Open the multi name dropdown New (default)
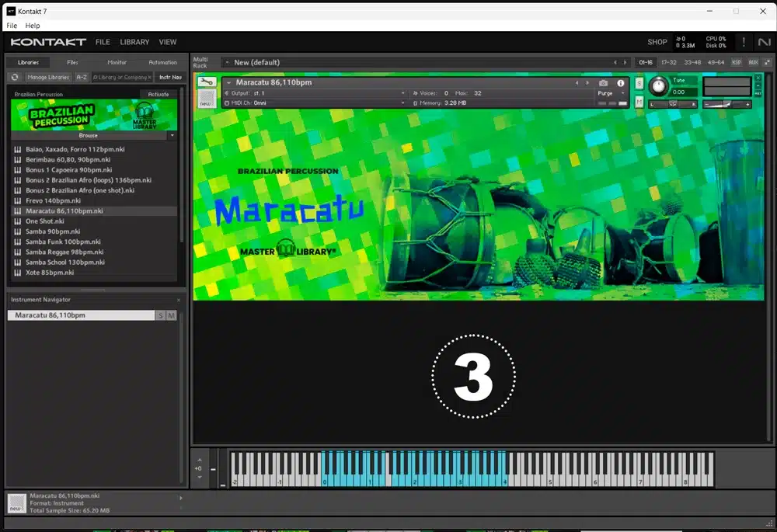The width and height of the screenshot is (777, 532). [227, 62]
